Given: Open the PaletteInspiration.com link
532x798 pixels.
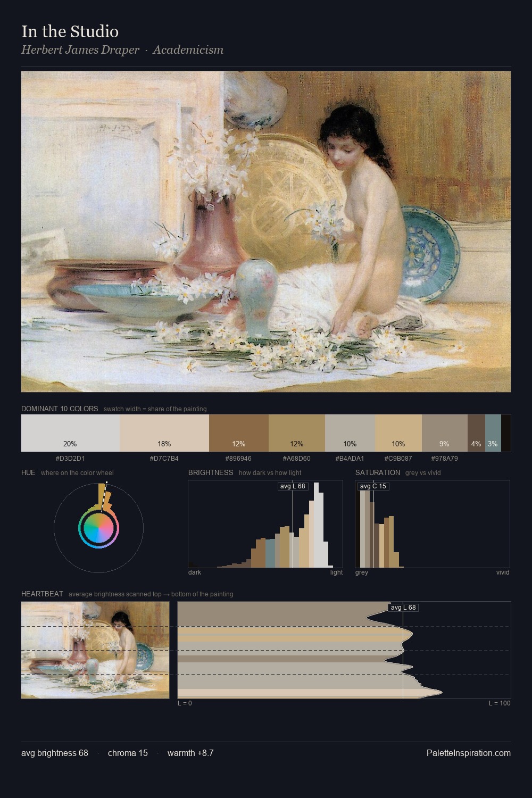Looking at the screenshot, I should 469,753.
